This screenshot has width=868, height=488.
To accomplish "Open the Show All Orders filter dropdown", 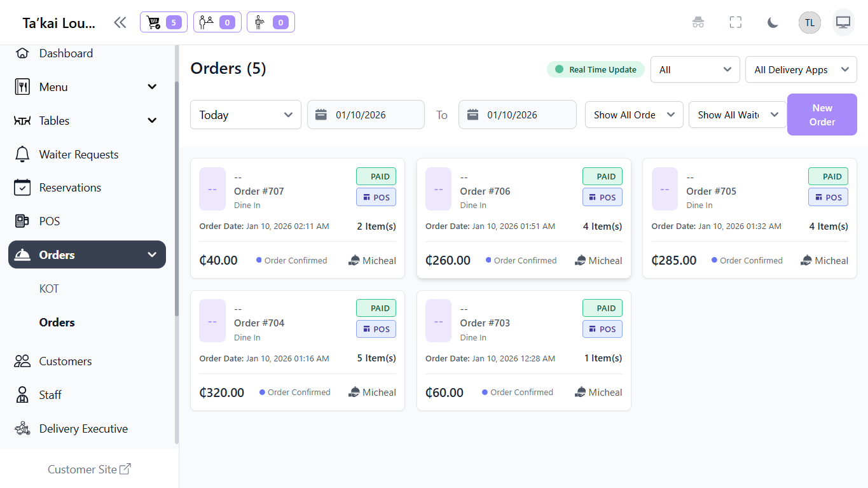I will click(x=633, y=115).
